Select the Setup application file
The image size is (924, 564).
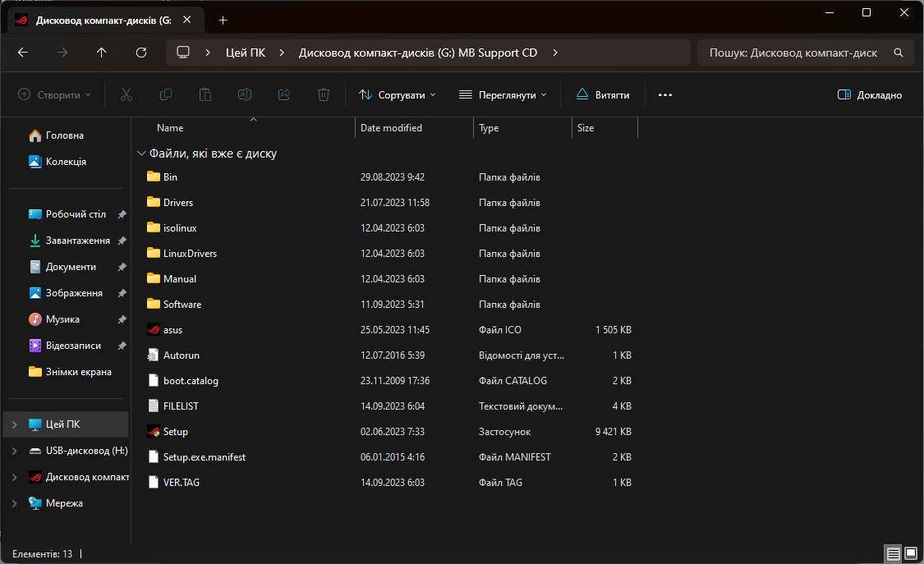point(175,432)
